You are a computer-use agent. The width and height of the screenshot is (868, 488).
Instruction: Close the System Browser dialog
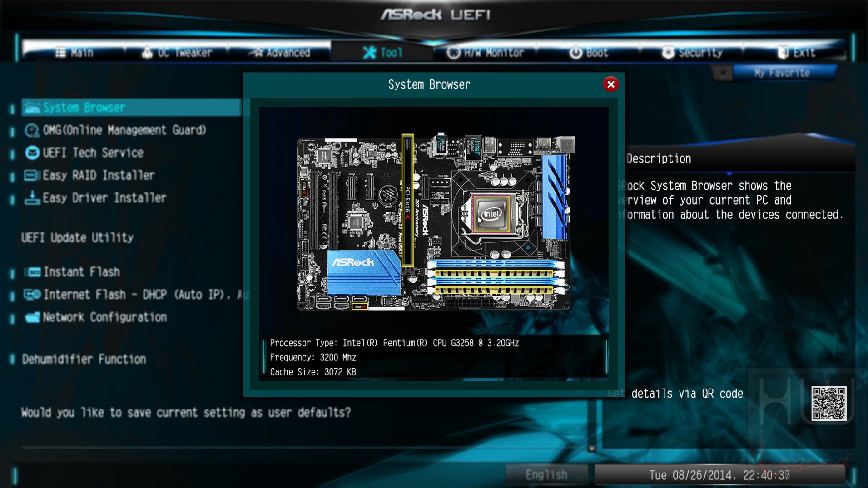pyautogui.click(x=610, y=84)
